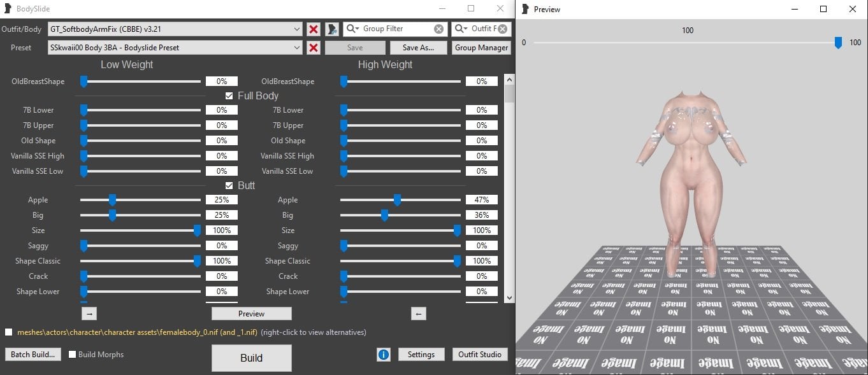Enable the Build Morphs checkbox
The width and height of the screenshot is (868, 375).
tap(73, 355)
